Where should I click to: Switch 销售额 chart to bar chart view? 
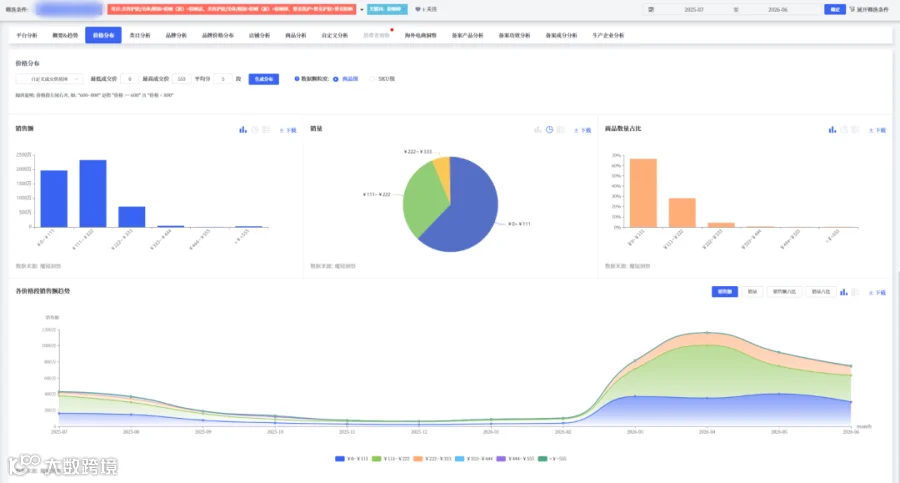(x=243, y=130)
